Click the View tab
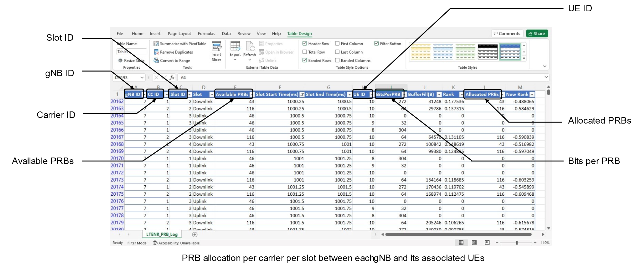This screenshot has width=644, height=269. pyautogui.click(x=261, y=34)
